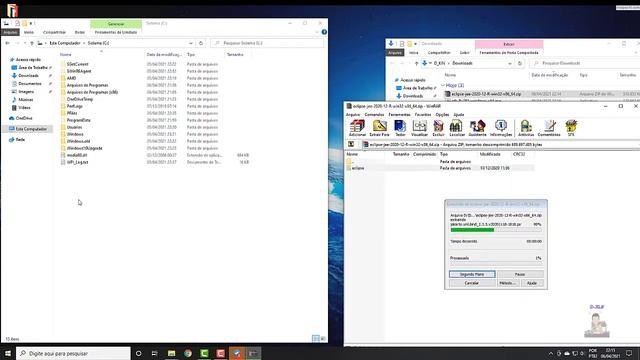
Task: Open WinRAR Assistente wizard icon
Action: 477,128
